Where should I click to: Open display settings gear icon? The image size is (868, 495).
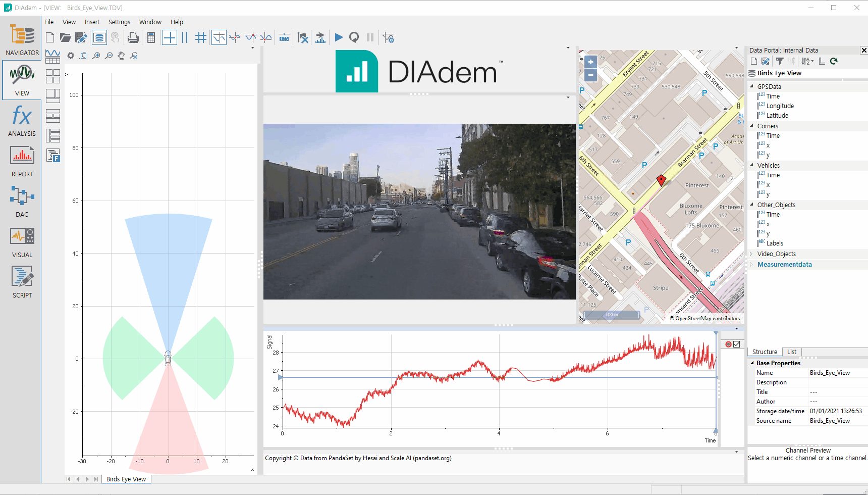click(x=71, y=56)
